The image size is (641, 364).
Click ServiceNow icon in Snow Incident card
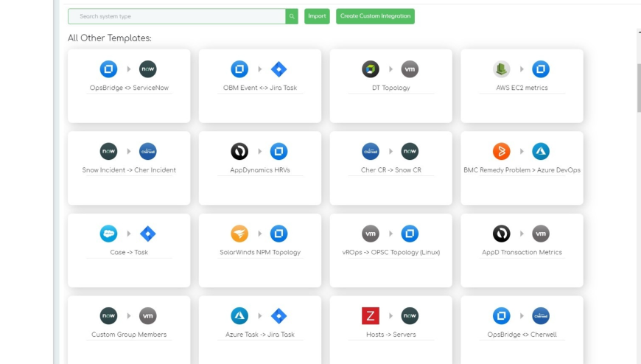pos(108,151)
